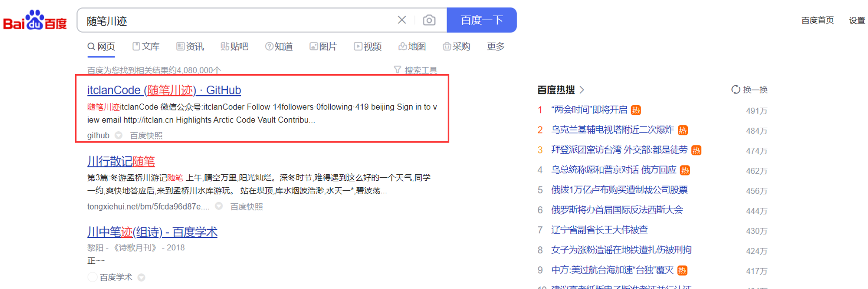This screenshot has width=868, height=289.
Task: Open hot search "两会时间"即将开启
Action: coord(589,110)
